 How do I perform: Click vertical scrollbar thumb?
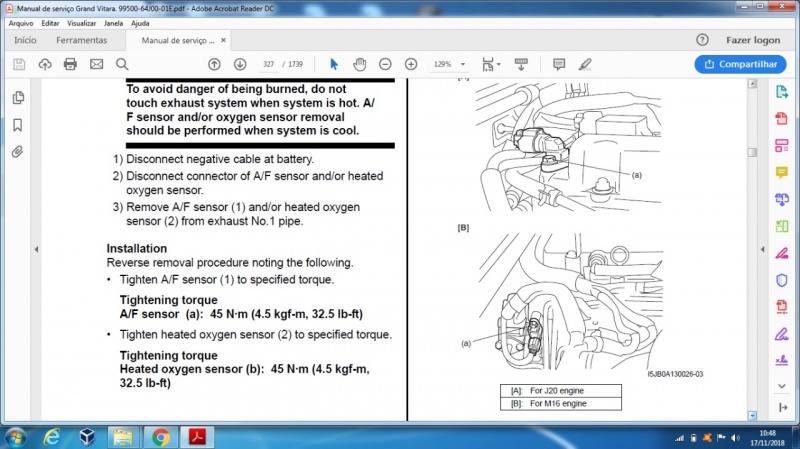tap(752, 152)
